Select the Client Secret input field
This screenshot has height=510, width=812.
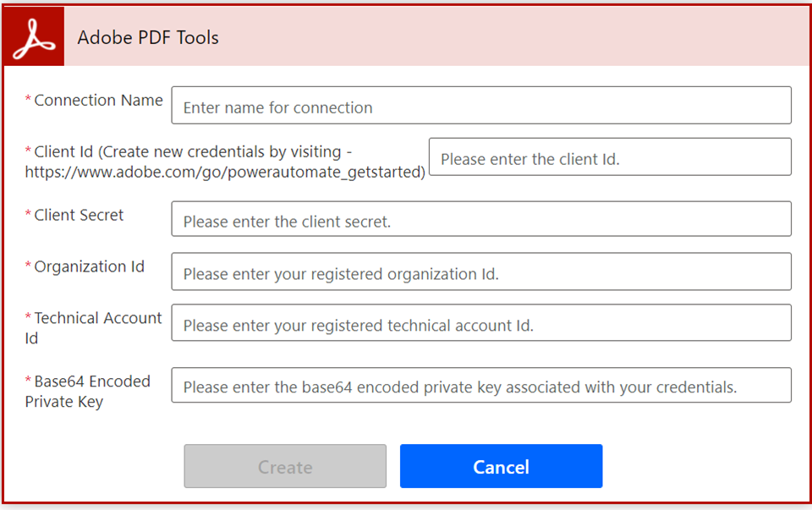point(481,219)
